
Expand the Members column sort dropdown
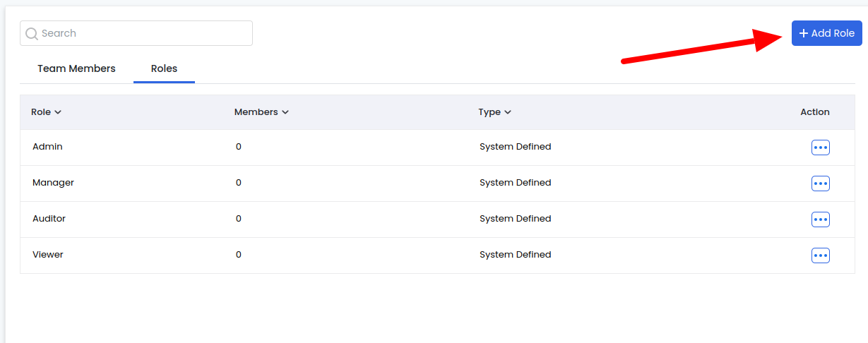pyautogui.click(x=285, y=112)
